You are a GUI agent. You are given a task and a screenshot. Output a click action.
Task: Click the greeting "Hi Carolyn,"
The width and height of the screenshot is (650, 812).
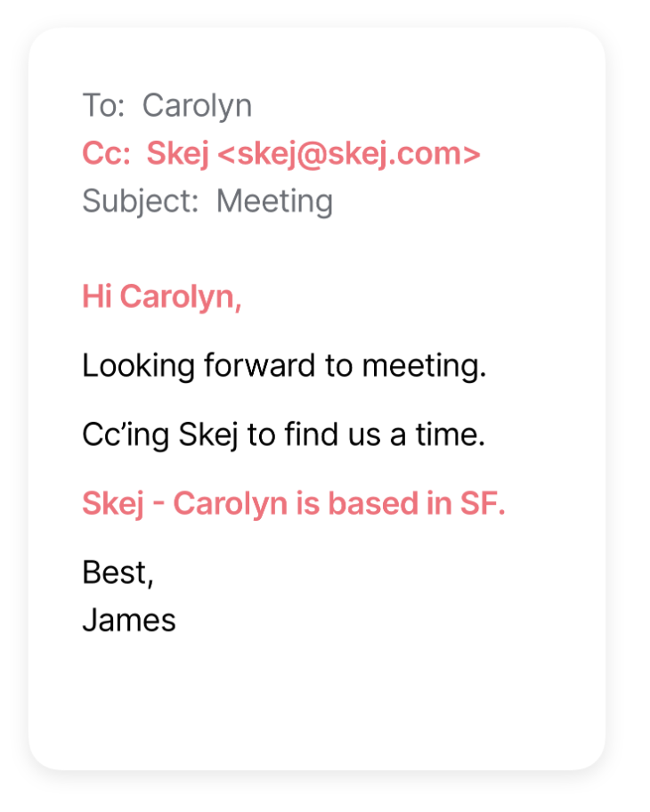(162, 296)
